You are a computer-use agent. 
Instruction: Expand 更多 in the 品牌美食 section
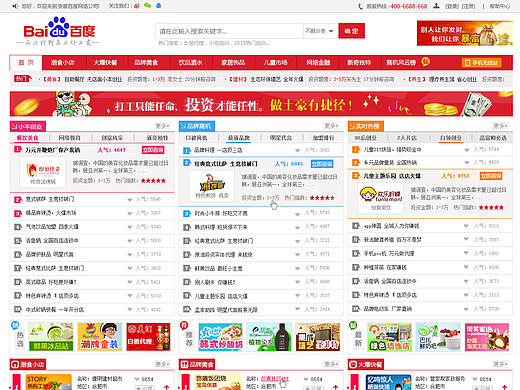pyautogui.click(x=331, y=364)
